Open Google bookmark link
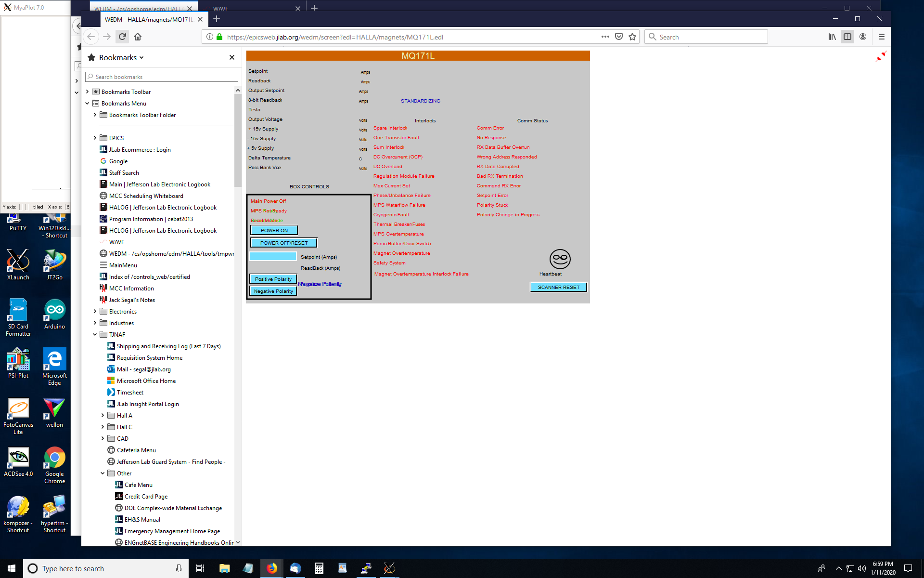Viewport: 924px width, 578px height. (x=118, y=161)
